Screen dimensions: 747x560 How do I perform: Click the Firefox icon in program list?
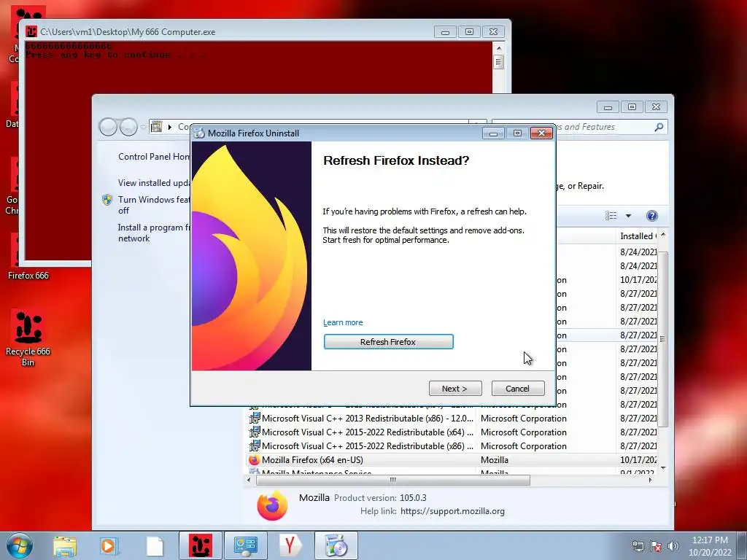(x=254, y=460)
